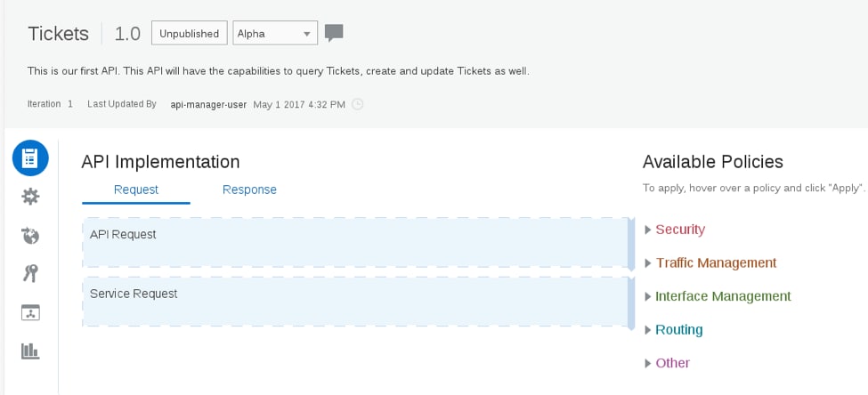Open the Alpha state dropdown
The height and width of the screenshot is (395, 868).
pyautogui.click(x=274, y=34)
